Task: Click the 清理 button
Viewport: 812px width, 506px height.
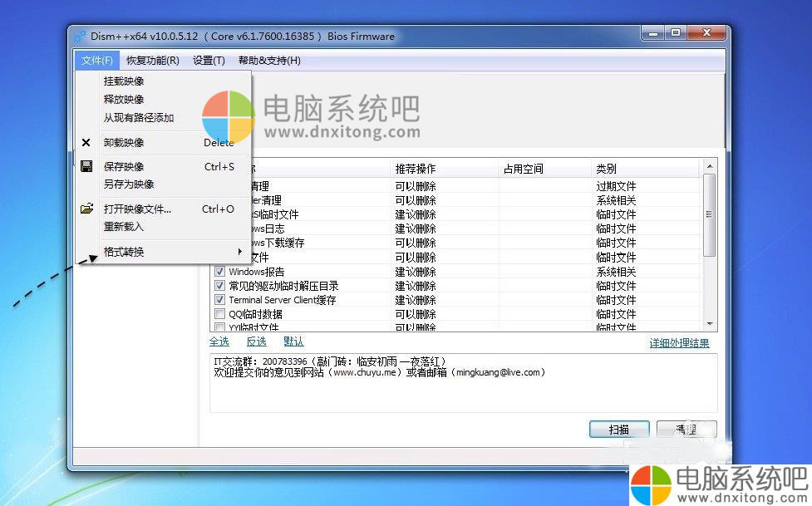Action: (x=687, y=430)
